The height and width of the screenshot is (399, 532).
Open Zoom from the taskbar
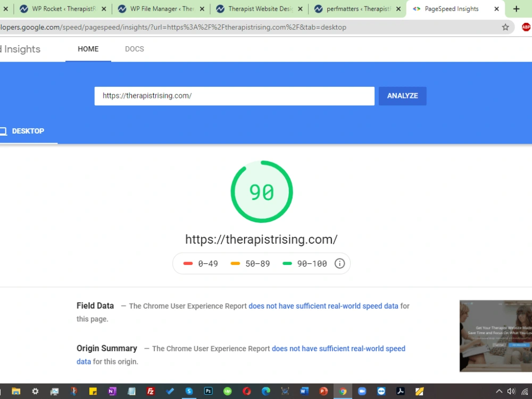coord(362,391)
